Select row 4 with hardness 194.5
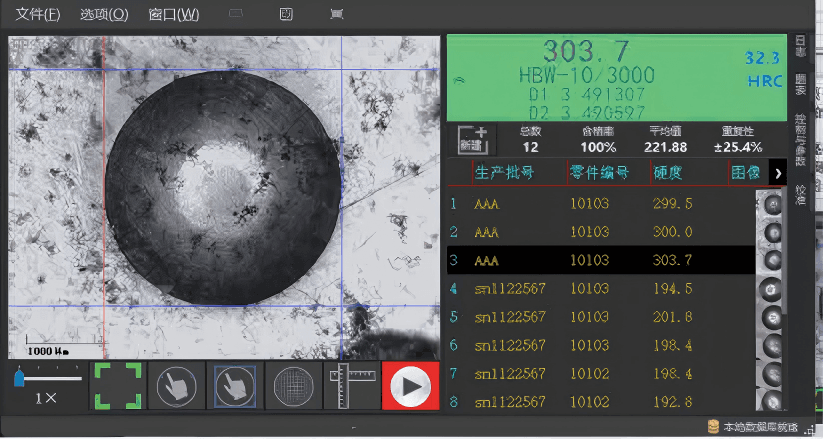 coord(600,288)
